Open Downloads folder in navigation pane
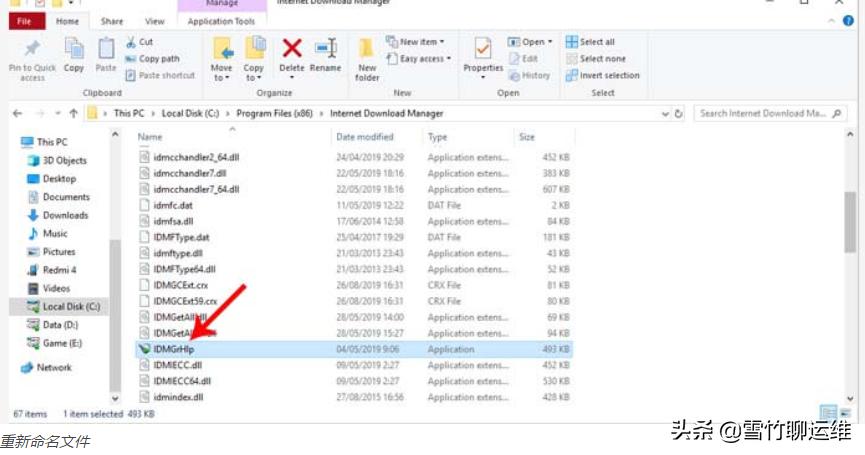 (65, 215)
